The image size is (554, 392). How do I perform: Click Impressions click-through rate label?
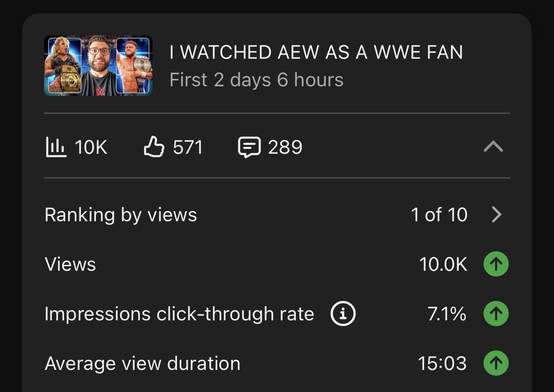(x=180, y=314)
